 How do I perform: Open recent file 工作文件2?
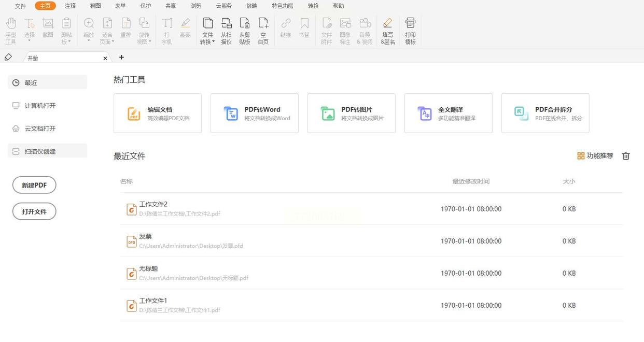pyautogui.click(x=153, y=204)
